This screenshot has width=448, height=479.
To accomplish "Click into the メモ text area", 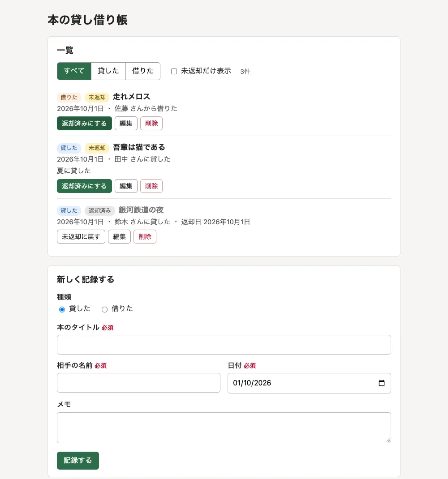I will tap(224, 428).
